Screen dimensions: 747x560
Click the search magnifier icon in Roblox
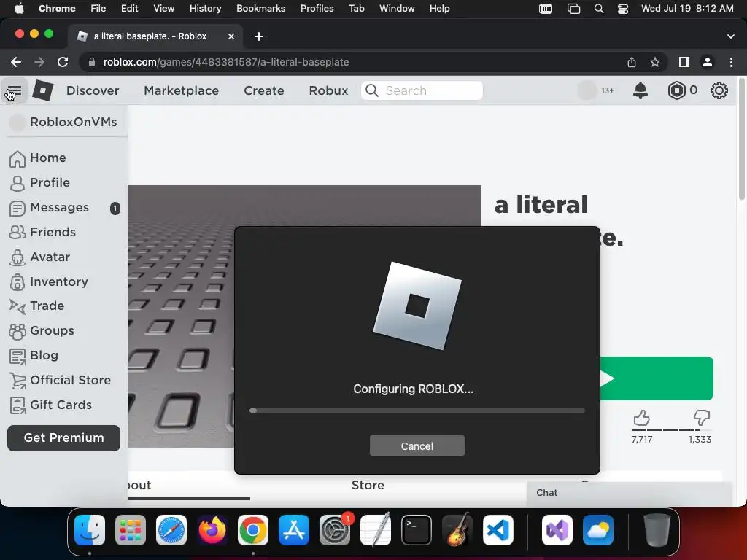pyautogui.click(x=372, y=90)
